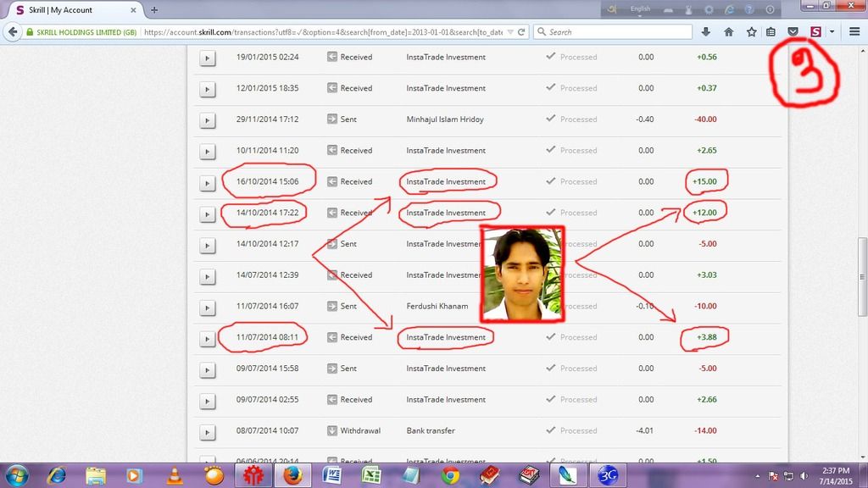Screen dimensions: 868x488
Task: Switch to the Firefox taskbar button
Action: click(292, 476)
